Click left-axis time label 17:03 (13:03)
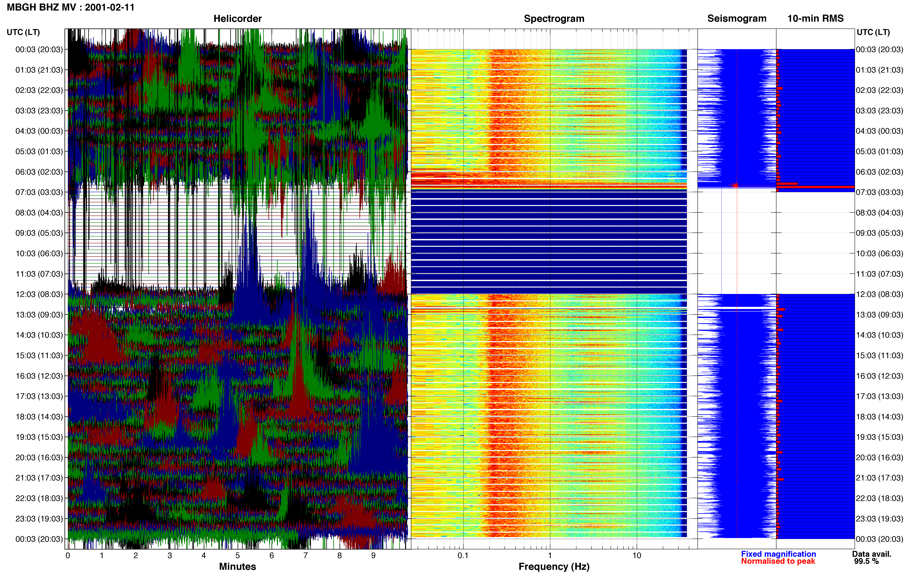The width and height of the screenshot is (924, 578). point(39,396)
